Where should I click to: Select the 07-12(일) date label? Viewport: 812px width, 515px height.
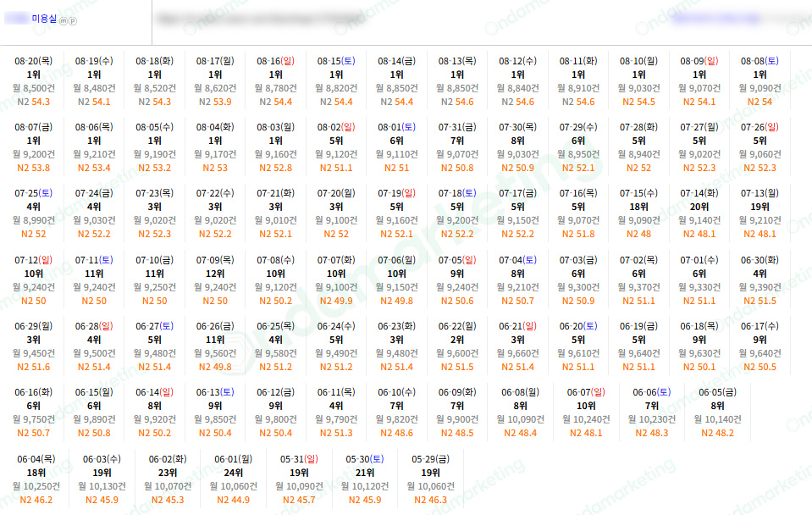click(x=34, y=260)
